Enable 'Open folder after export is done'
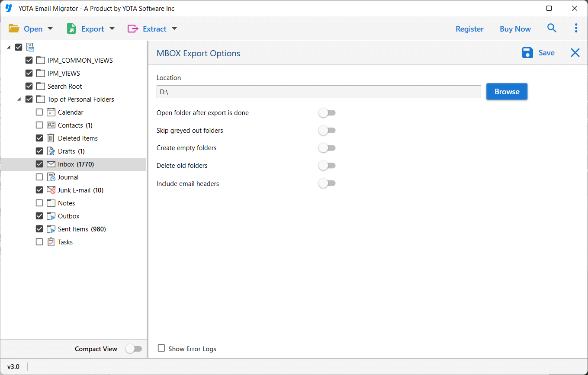588x375 pixels. coord(327,112)
